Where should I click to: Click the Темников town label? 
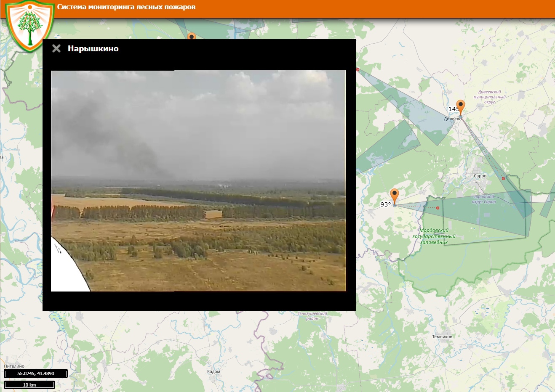click(442, 336)
